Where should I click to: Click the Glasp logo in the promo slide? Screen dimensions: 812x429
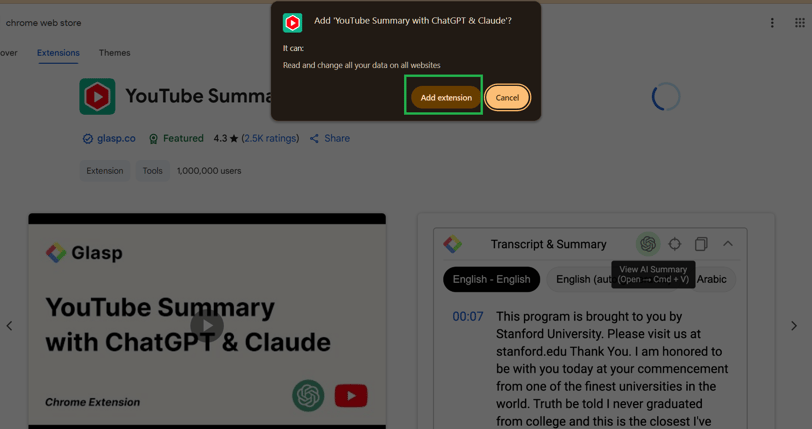coord(84,253)
